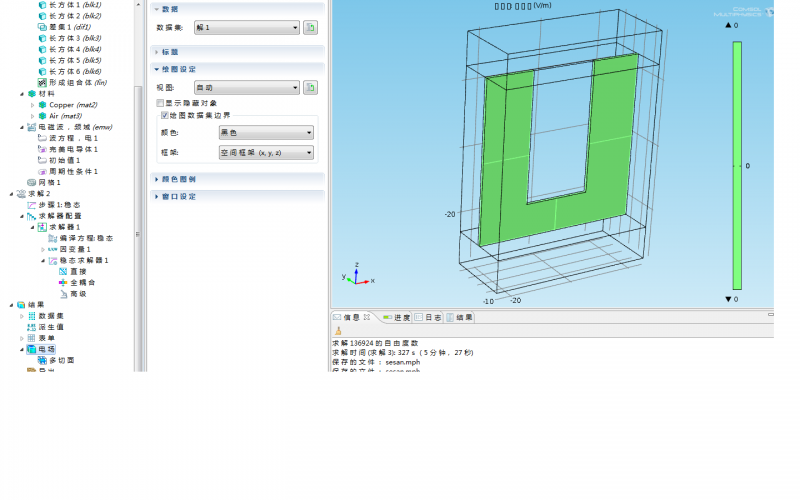Open the 数据集 dropdown showing 解 1
This screenshot has height=500, width=800.
(x=246, y=28)
